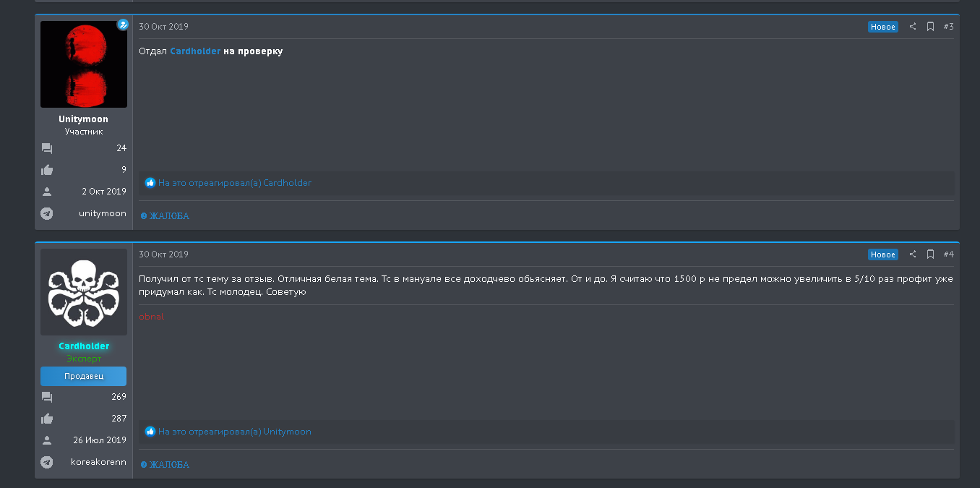Viewport: 980px width, 488px height.
Task: Report post #3 with ЖАЛОБА
Action: [x=166, y=216]
